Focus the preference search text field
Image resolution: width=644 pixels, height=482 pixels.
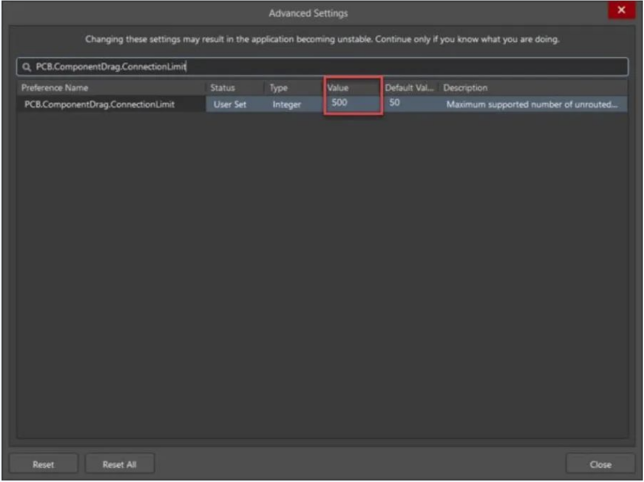click(330, 67)
